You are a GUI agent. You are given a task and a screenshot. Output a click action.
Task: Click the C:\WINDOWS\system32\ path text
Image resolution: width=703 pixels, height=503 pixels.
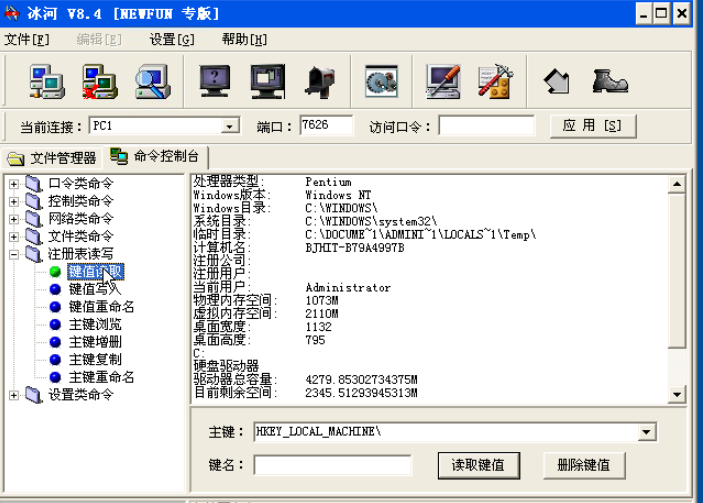click(371, 221)
